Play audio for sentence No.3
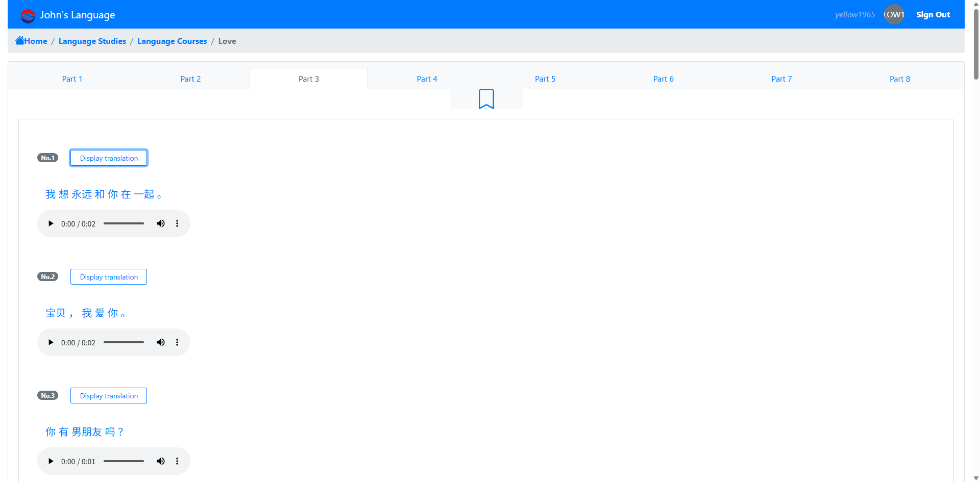Screen dimensions: 980x482 point(51,461)
